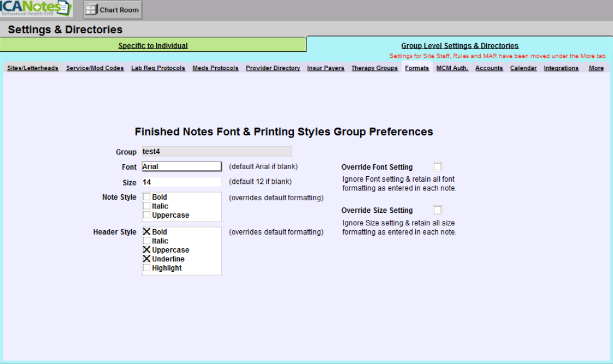This screenshot has width=613, height=364.
Task: Select Group Level Settings & Directories tab
Action: coord(459,46)
